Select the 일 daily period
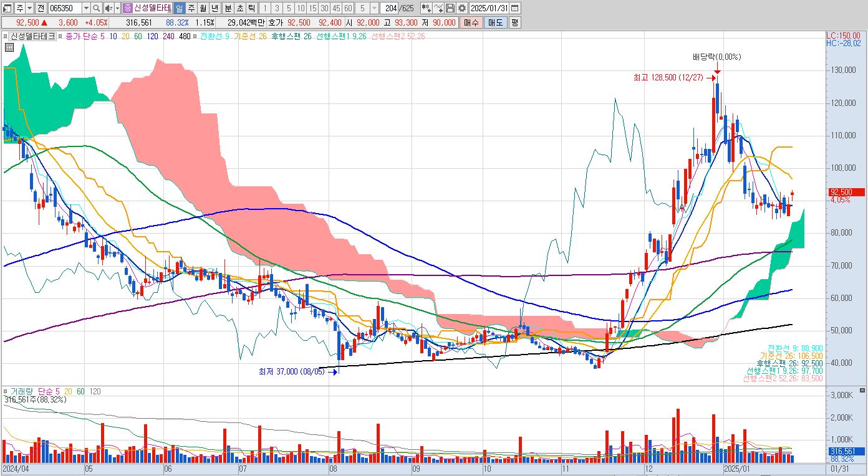 pos(179,8)
